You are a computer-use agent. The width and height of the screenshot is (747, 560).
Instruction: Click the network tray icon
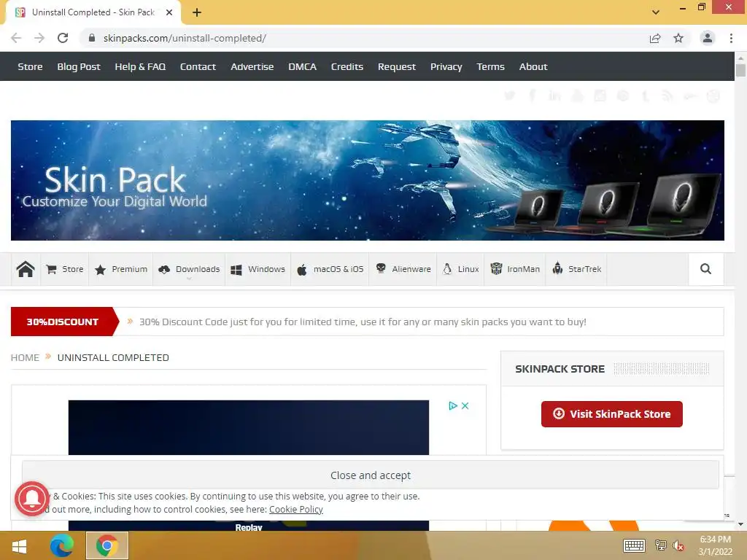(x=661, y=545)
